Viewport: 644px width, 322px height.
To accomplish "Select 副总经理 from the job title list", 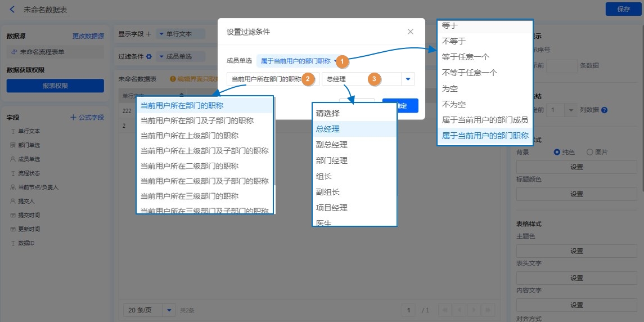I will (x=332, y=145).
